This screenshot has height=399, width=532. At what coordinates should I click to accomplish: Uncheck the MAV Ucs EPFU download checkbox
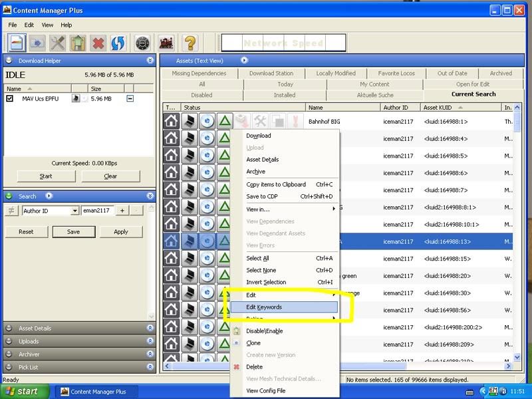[x=10, y=98]
